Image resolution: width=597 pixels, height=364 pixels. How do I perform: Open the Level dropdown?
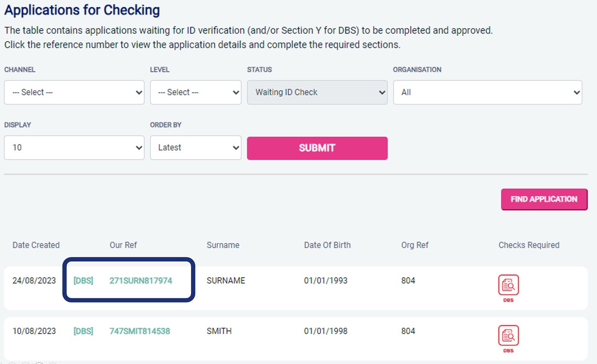[x=195, y=92]
